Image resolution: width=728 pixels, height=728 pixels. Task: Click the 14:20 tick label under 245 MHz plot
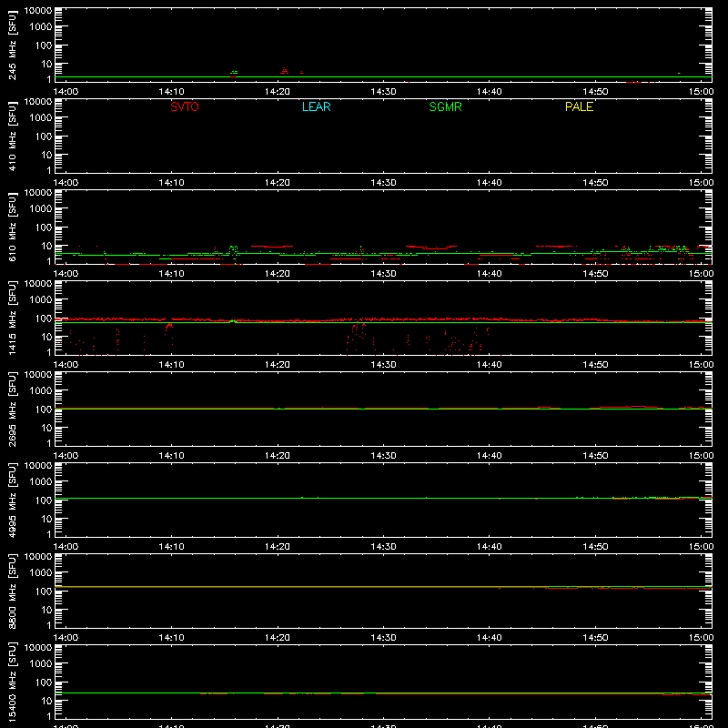click(278, 92)
